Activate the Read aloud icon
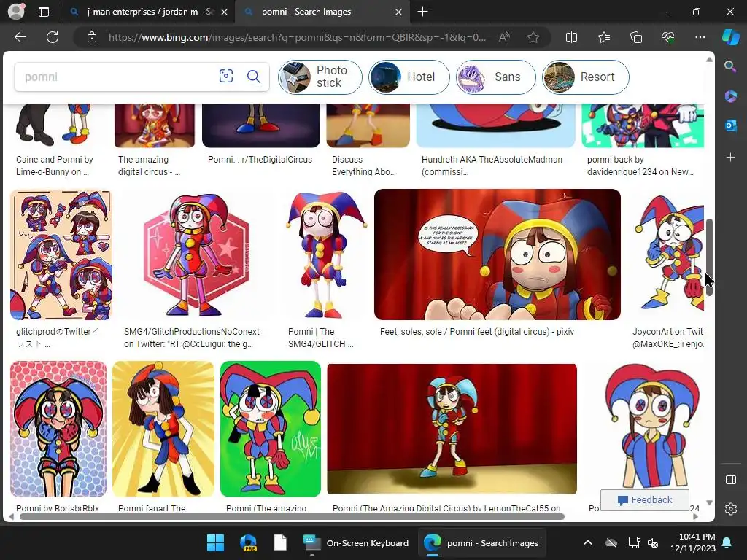This screenshot has height=560, width=747. (x=504, y=37)
